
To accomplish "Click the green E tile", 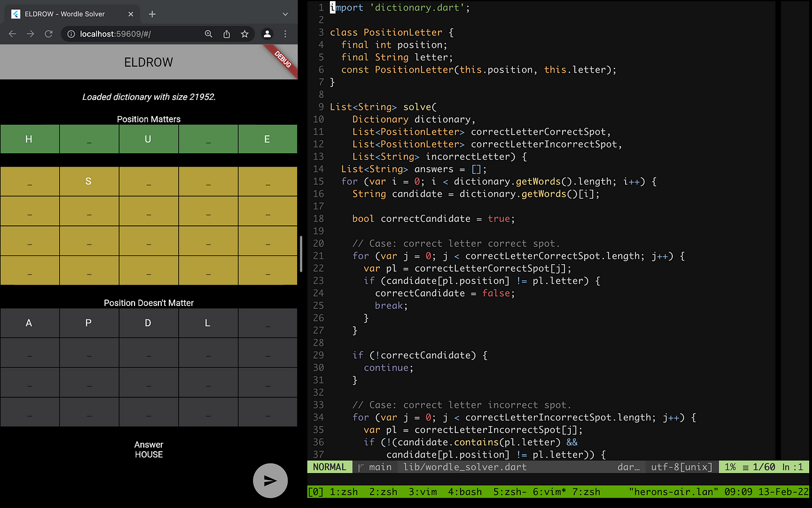I will pos(267,139).
